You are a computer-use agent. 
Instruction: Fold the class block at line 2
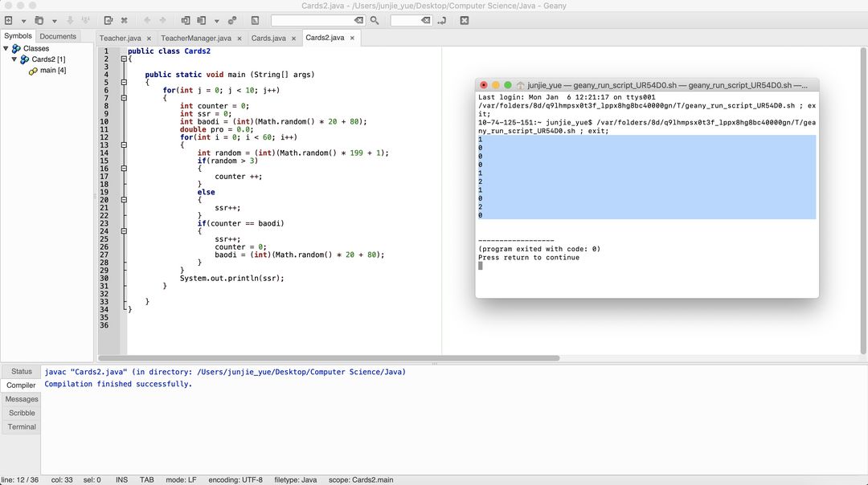pyautogui.click(x=124, y=59)
